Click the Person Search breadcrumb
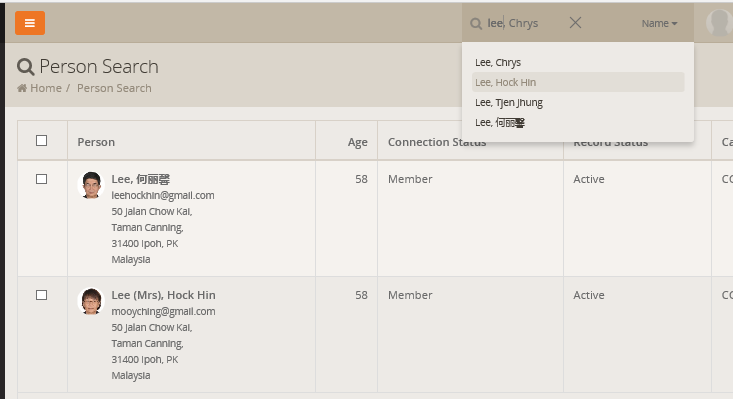 pos(114,88)
